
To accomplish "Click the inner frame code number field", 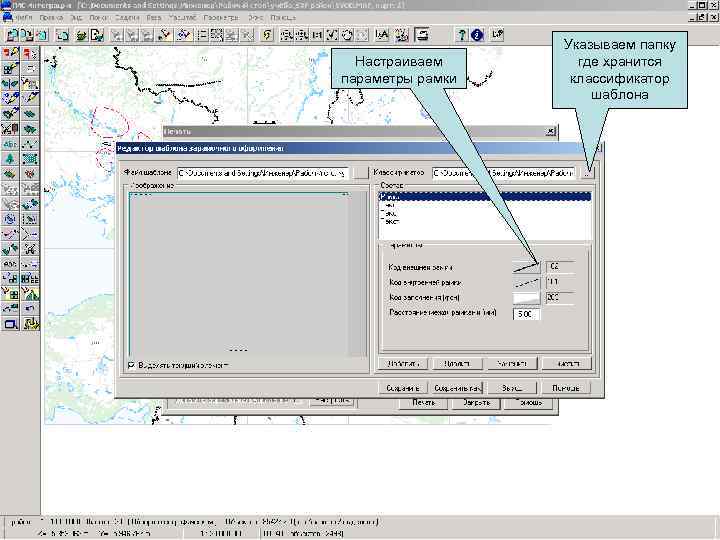I will click(x=560, y=282).
